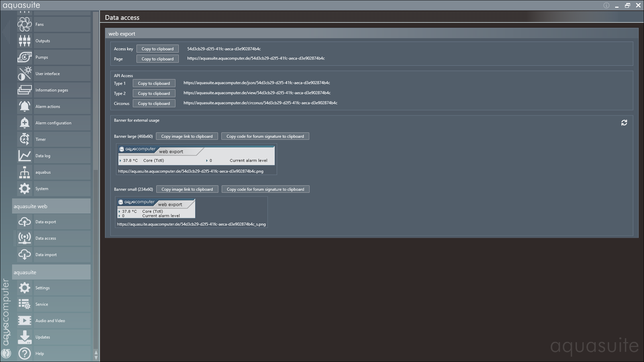Click the large banner png URL text
The image size is (644, 362).
(x=191, y=171)
